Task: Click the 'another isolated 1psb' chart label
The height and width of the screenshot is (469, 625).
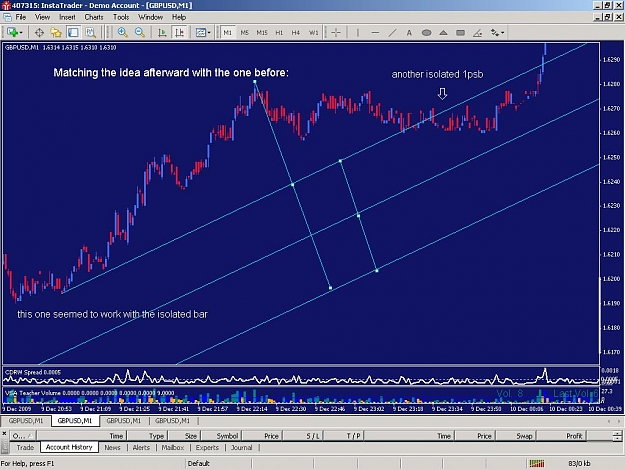Action: pyautogui.click(x=437, y=75)
